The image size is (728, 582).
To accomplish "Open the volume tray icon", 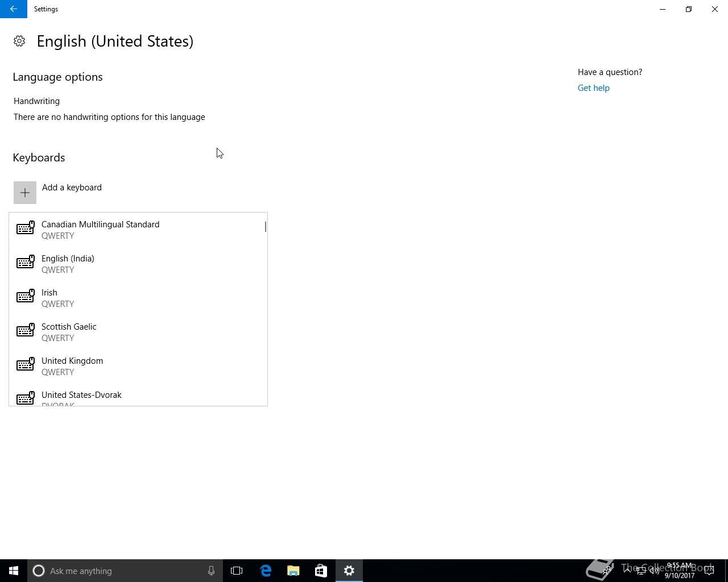I will (655, 571).
